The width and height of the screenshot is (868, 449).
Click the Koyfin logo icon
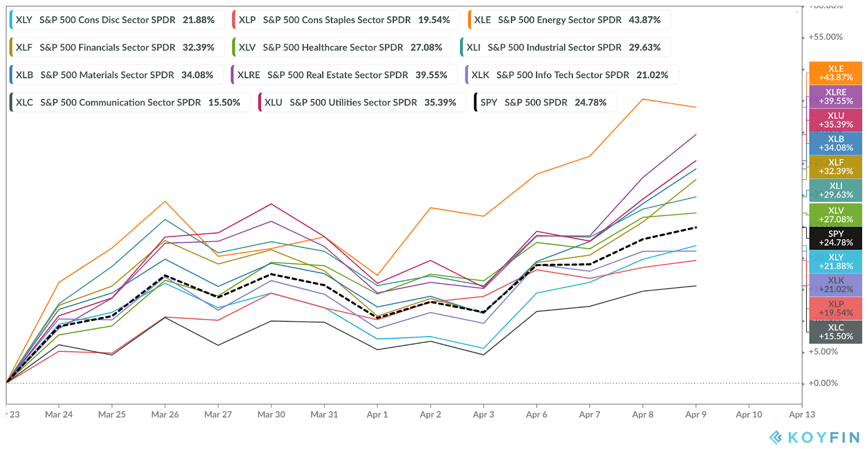(776, 437)
